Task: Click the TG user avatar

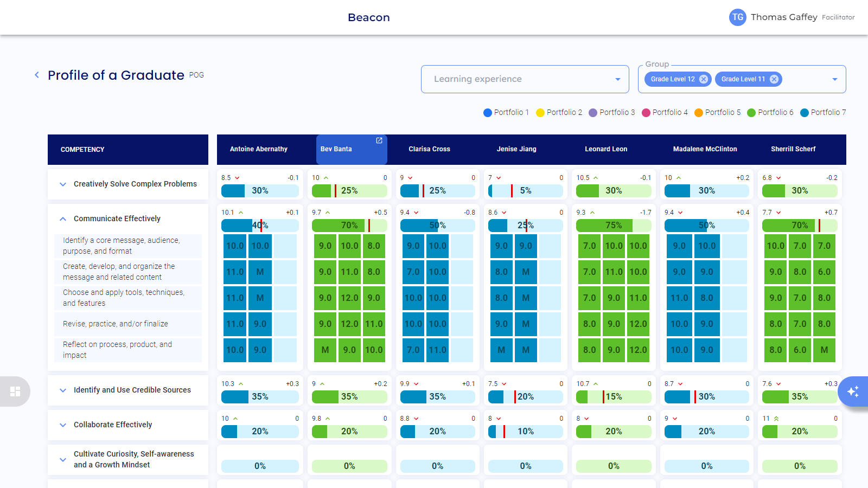Action: [x=737, y=17]
